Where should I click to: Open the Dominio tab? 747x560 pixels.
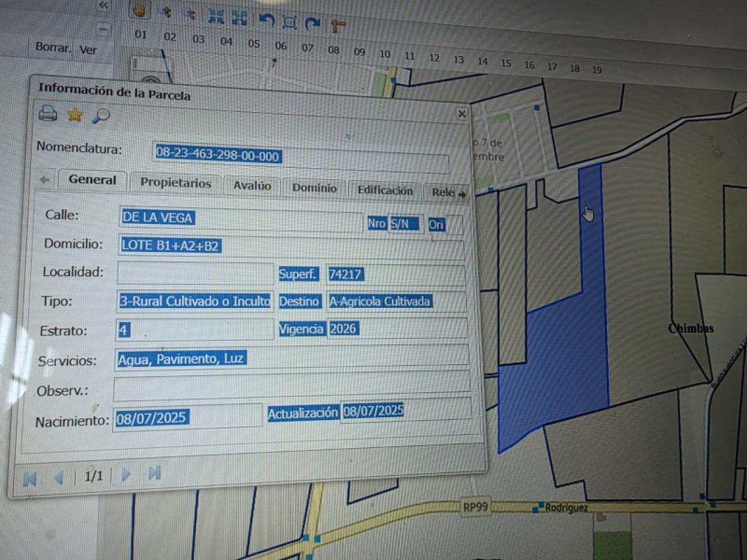pyautogui.click(x=314, y=188)
